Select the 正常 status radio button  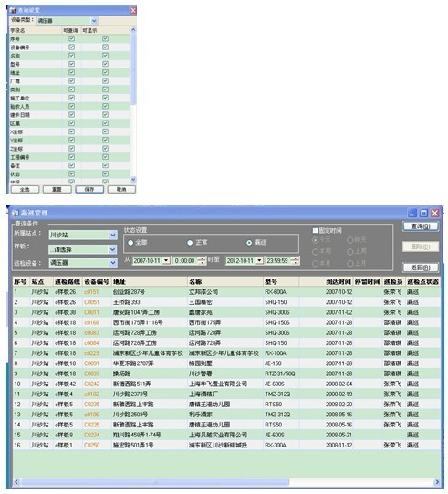pyautogui.click(x=190, y=243)
